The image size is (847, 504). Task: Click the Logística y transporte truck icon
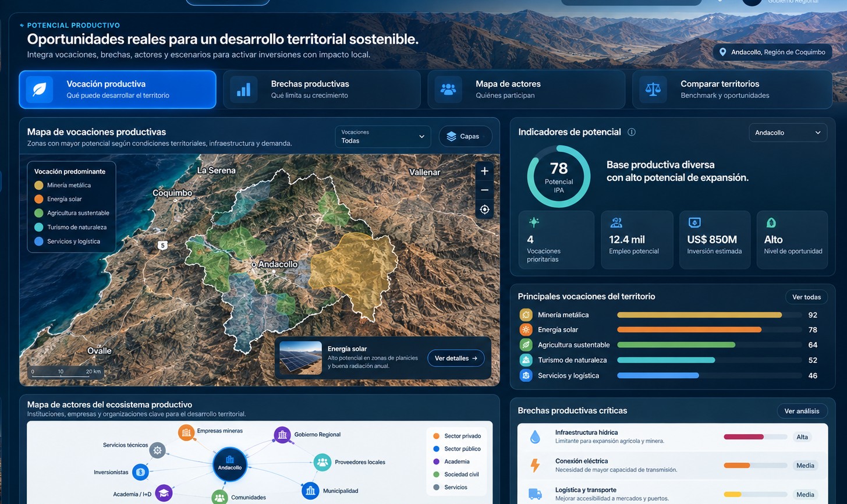click(x=535, y=494)
